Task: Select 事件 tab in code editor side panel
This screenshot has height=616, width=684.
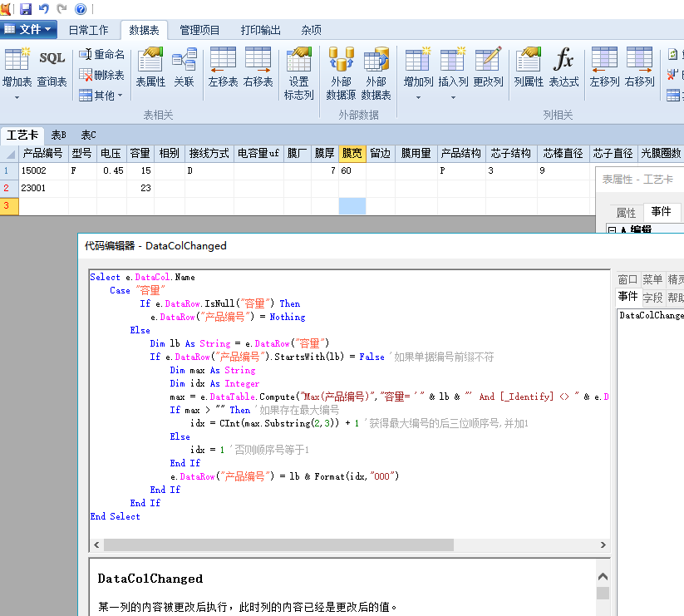Action: point(628,297)
